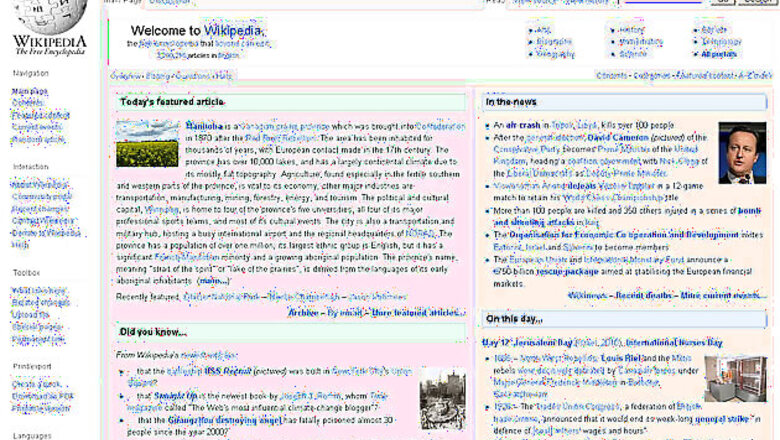Open the general strike link
Screen dimensions: 780x440
pyautogui.click(x=721, y=419)
